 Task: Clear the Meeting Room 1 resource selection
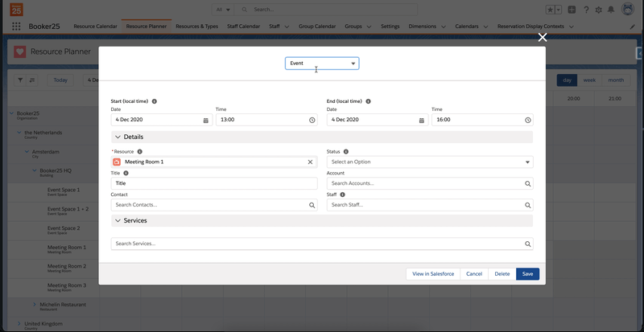pos(311,162)
